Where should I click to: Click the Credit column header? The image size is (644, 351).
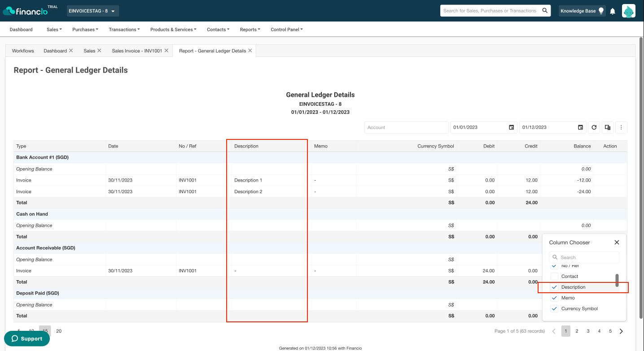(519, 146)
